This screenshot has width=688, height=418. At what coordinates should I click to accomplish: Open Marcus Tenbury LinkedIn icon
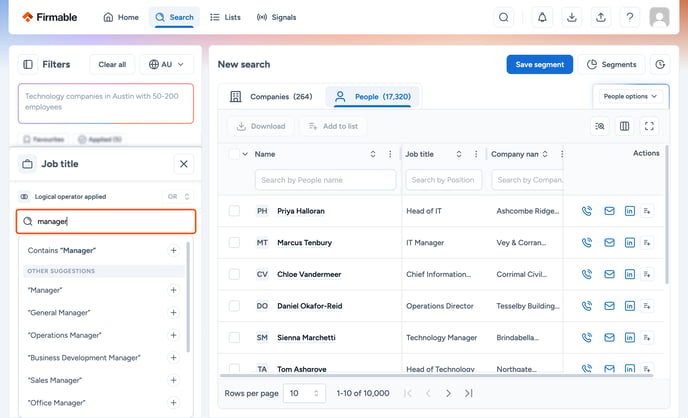630,243
